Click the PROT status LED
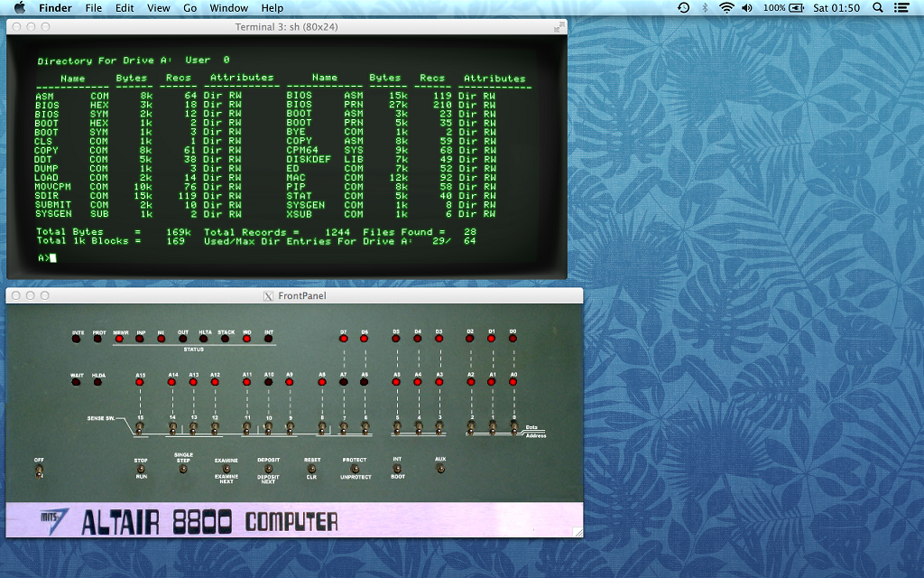 pyautogui.click(x=97, y=340)
